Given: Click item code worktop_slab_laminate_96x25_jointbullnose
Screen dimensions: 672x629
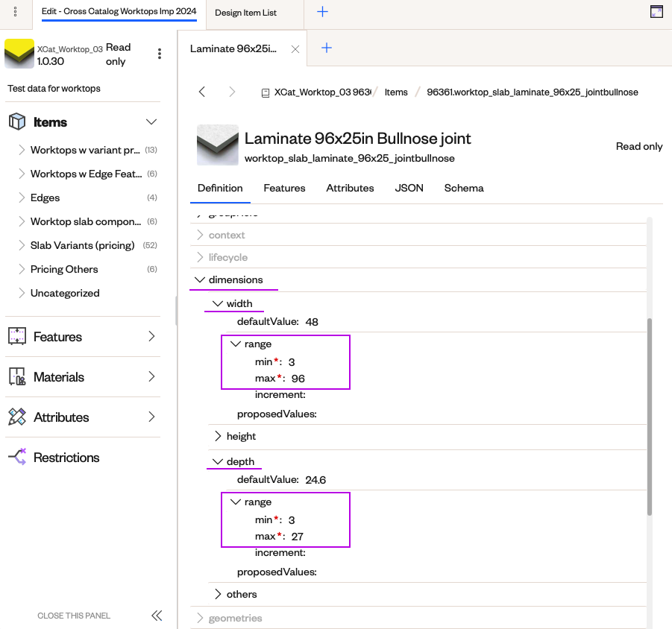Looking at the screenshot, I should tap(349, 159).
